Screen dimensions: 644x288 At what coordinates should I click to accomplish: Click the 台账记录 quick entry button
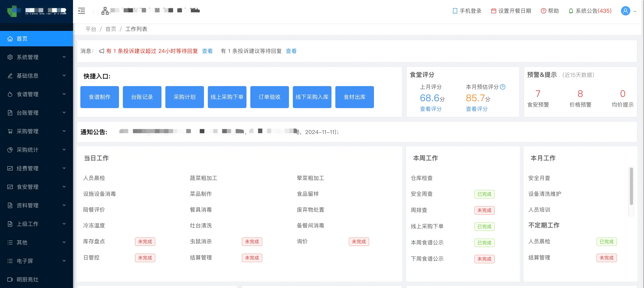coord(142,97)
